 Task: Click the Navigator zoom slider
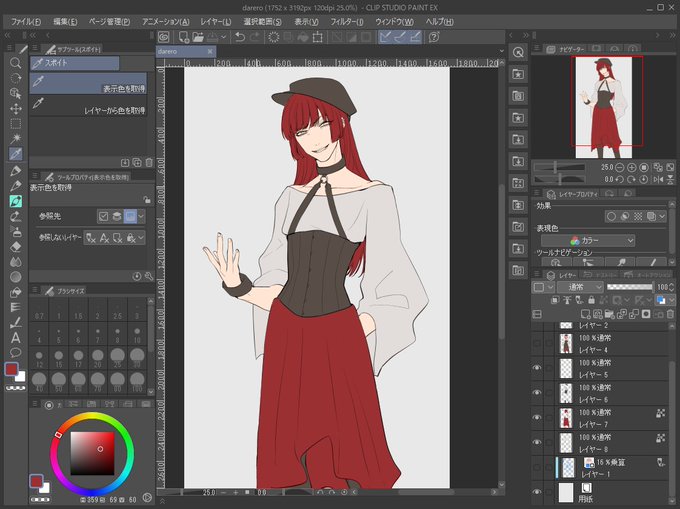559,167
